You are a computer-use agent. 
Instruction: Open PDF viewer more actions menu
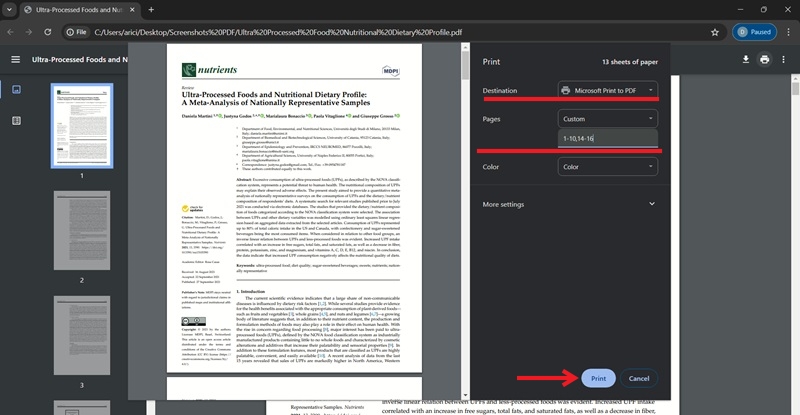784,60
